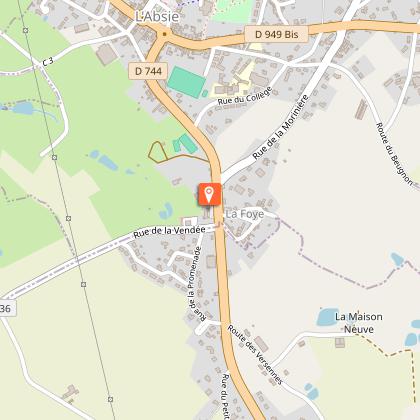
Task: Click the Route des Versennes label
Action: [x=255, y=354]
